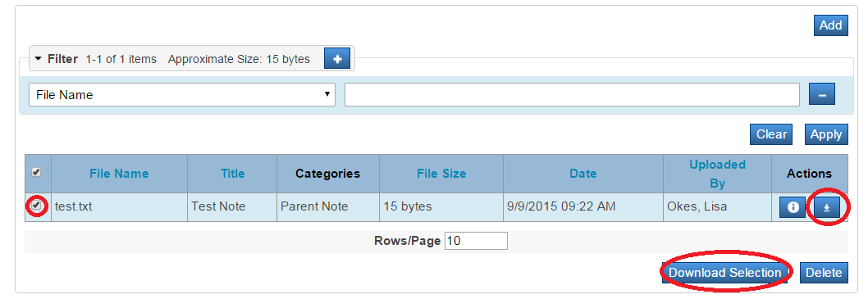This screenshot has height=308, width=868.
Task: Download test.txt using row download icon
Action: tap(826, 207)
